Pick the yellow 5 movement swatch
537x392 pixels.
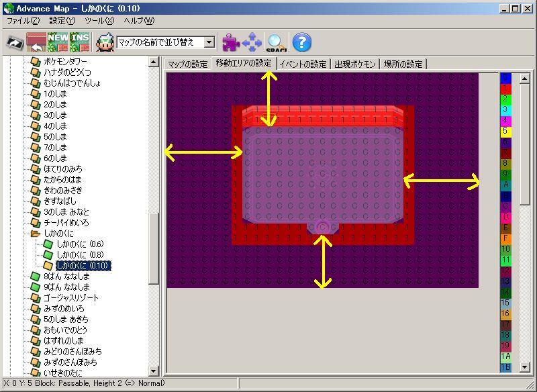[505, 131]
